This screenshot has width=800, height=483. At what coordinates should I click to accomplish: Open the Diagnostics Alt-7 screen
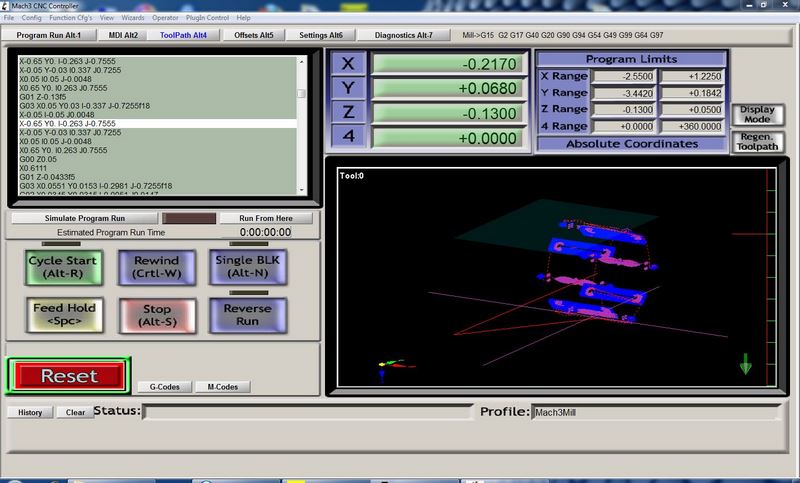403,35
